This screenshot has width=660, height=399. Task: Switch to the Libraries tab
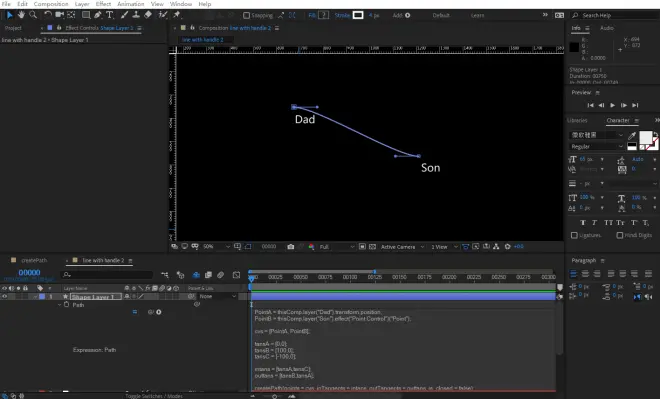click(577, 120)
